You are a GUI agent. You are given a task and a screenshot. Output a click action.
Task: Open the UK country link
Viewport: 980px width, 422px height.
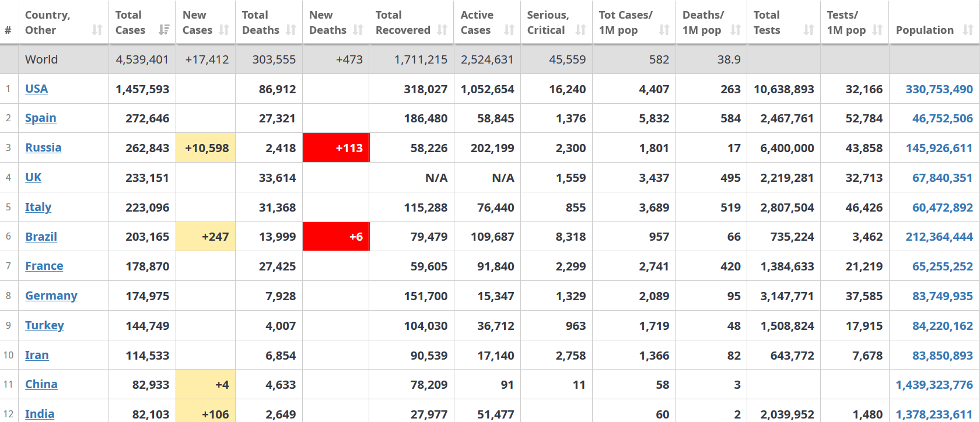click(33, 177)
